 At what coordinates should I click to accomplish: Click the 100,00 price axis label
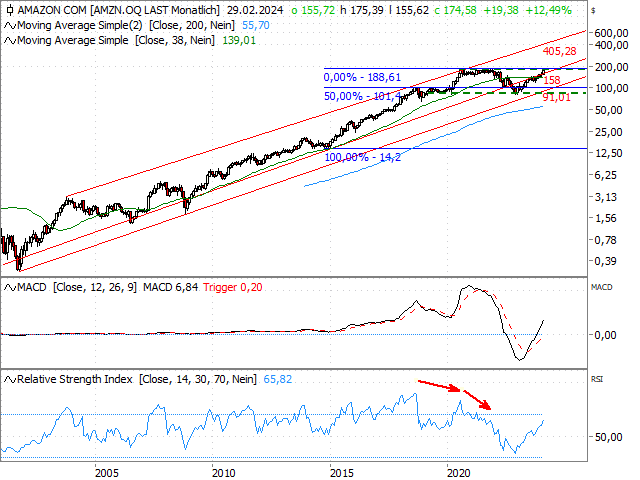click(x=611, y=88)
